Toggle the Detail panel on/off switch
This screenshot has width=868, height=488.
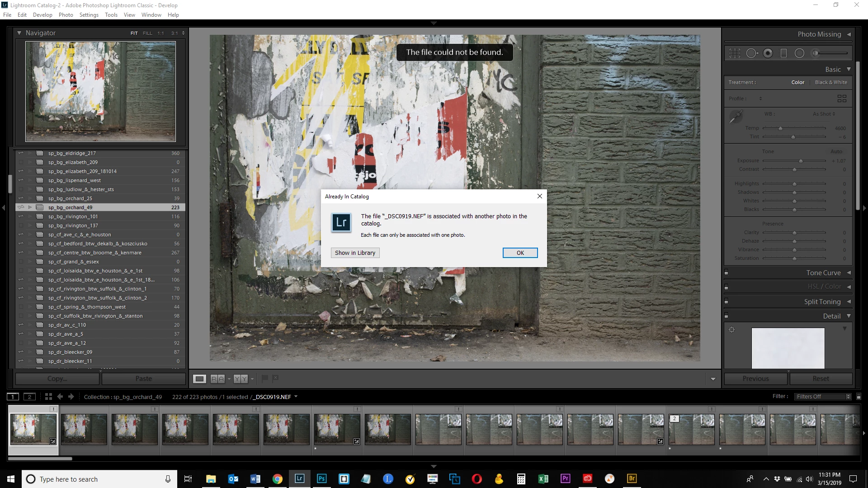(726, 316)
